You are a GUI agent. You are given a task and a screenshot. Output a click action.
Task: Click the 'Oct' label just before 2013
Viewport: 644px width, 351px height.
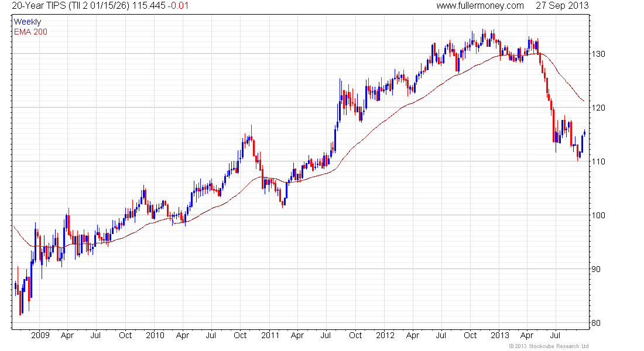(470, 335)
